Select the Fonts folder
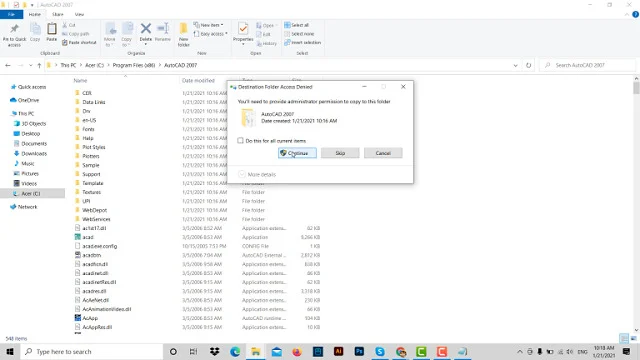This screenshot has height=360, width=640. click(x=88, y=129)
